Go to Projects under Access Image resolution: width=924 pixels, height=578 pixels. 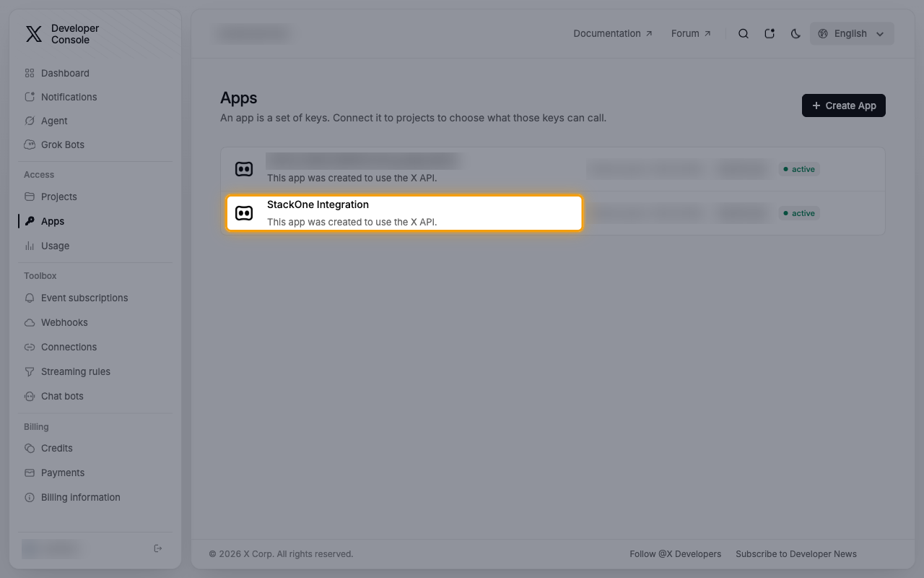click(x=58, y=197)
